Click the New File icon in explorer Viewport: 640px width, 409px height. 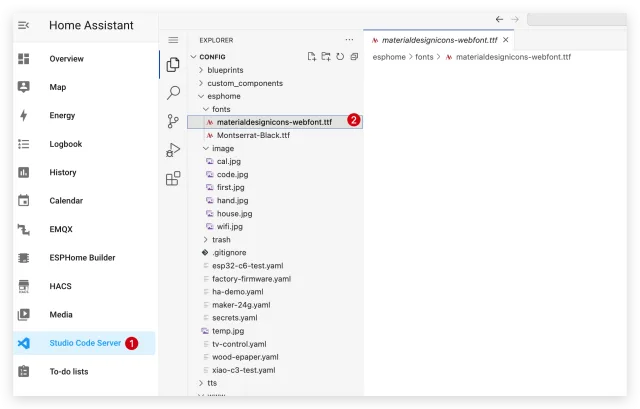[x=312, y=57]
